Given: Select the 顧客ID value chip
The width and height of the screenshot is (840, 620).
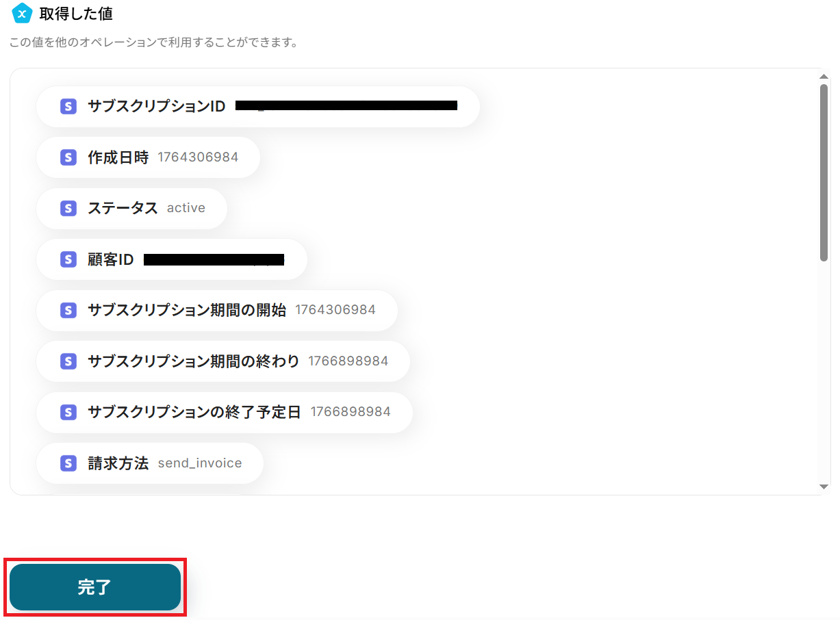Looking at the screenshot, I should [x=172, y=259].
